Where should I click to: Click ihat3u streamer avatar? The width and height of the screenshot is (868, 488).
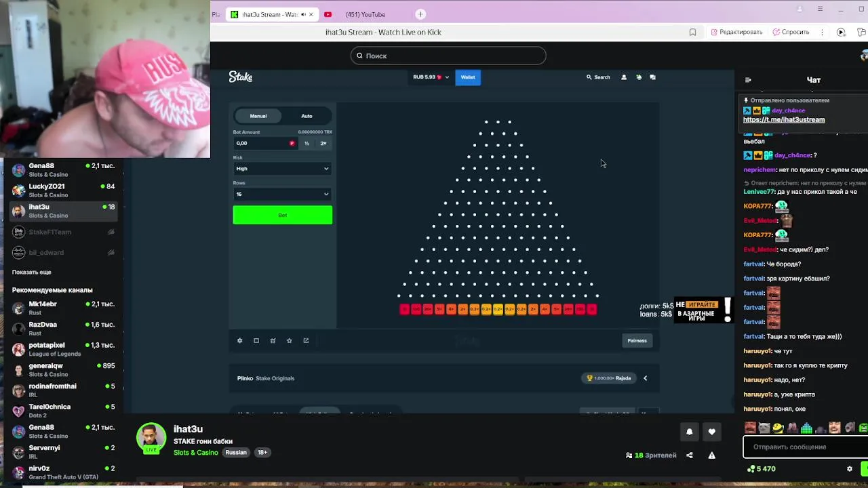point(151,439)
